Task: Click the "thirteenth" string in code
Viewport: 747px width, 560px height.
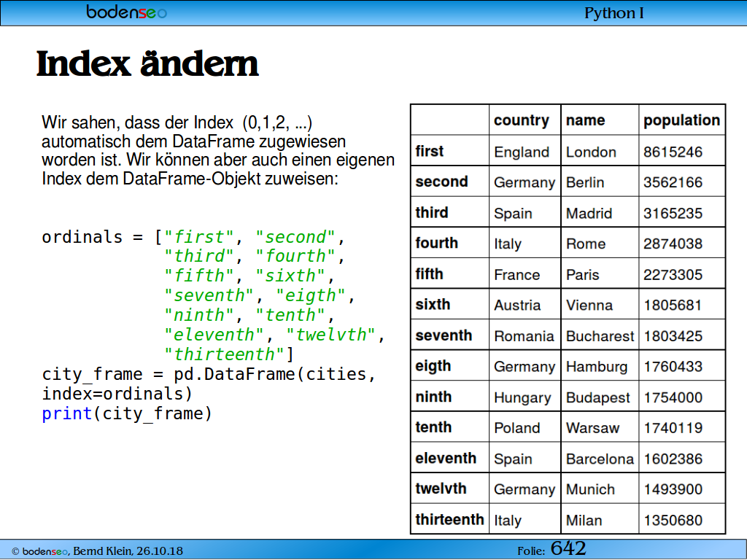Action: pos(224,355)
